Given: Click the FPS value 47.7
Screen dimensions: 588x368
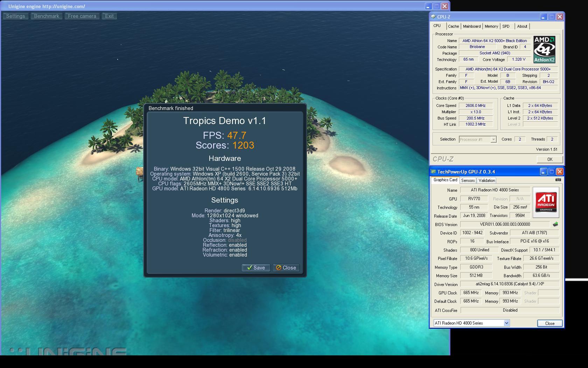Looking at the screenshot, I should click(237, 135).
